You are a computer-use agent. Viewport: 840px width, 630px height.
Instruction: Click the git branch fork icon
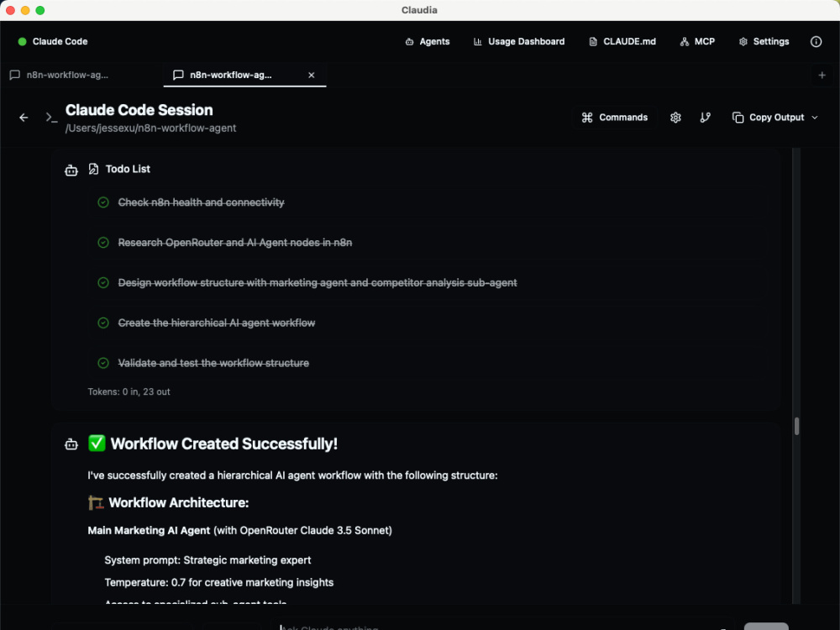tap(705, 118)
